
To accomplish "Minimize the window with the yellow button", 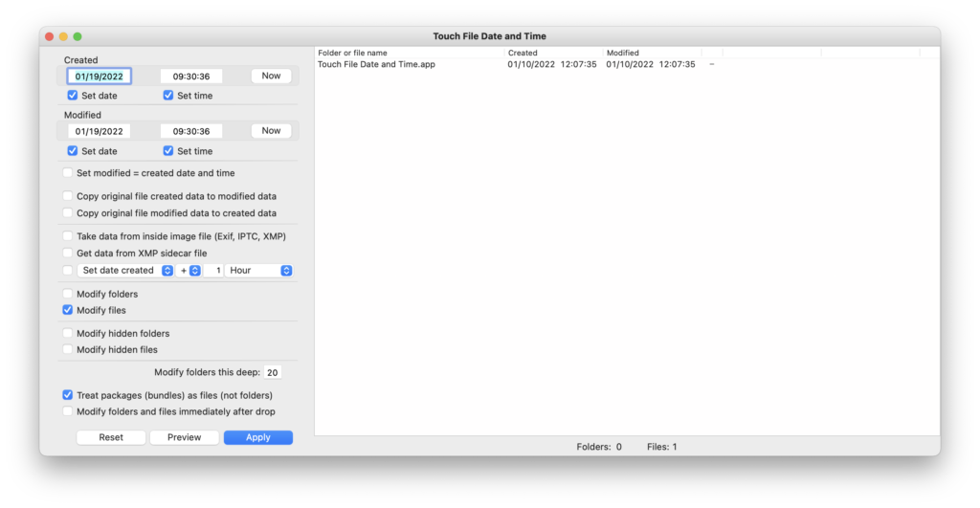I will (x=63, y=36).
